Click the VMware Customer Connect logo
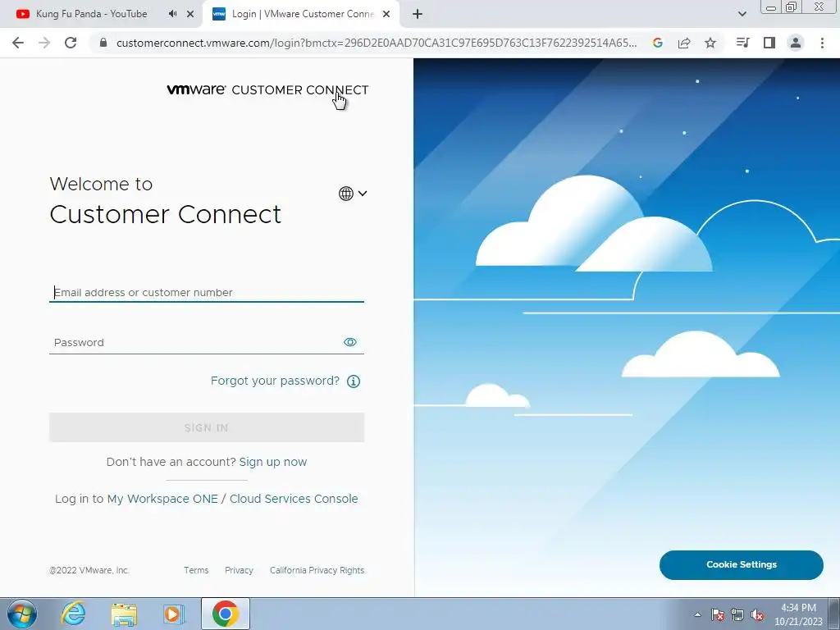 tap(267, 89)
